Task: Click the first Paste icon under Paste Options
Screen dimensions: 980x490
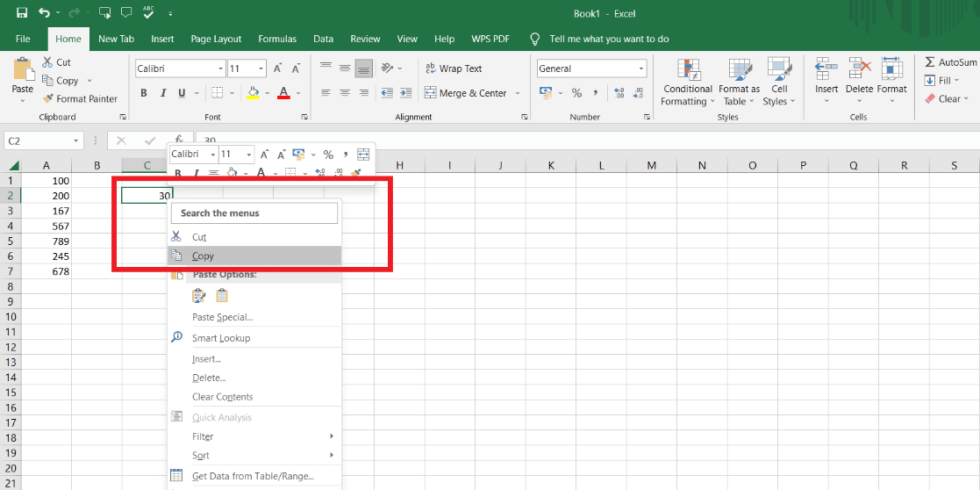Action: 199,295
